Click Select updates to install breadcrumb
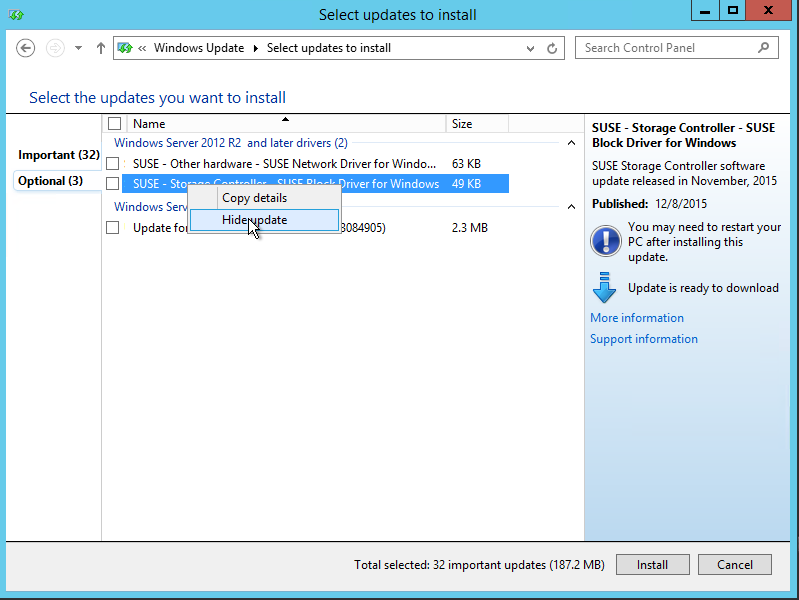 tap(329, 48)
